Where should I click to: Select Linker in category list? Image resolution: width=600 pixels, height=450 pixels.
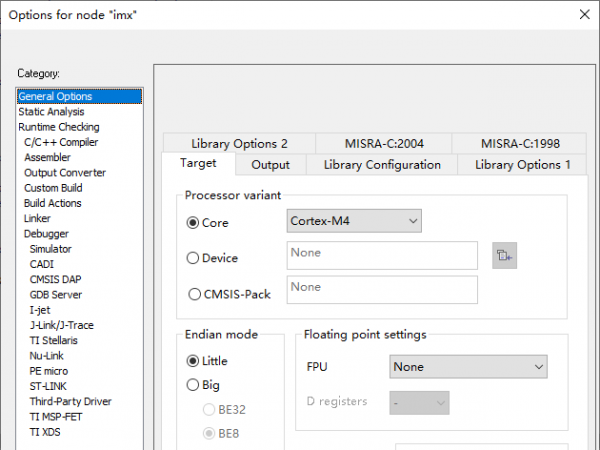click(x=38, y=219)
